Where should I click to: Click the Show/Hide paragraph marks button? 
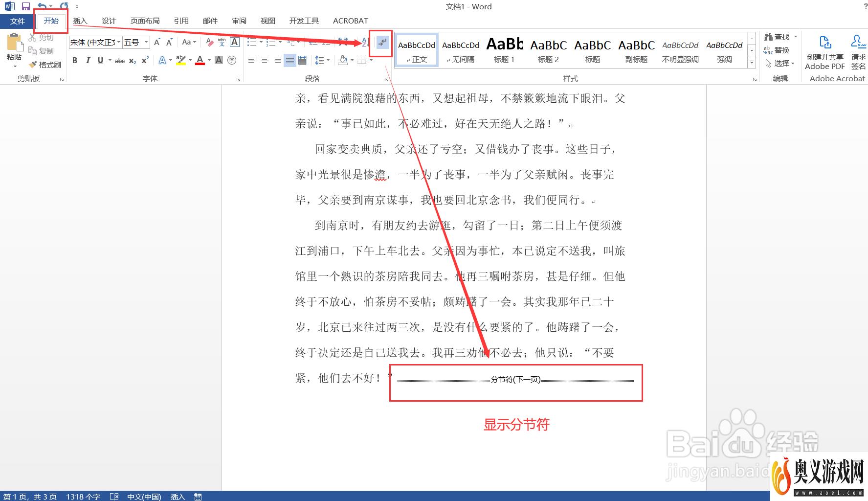[x=382, y=43]
